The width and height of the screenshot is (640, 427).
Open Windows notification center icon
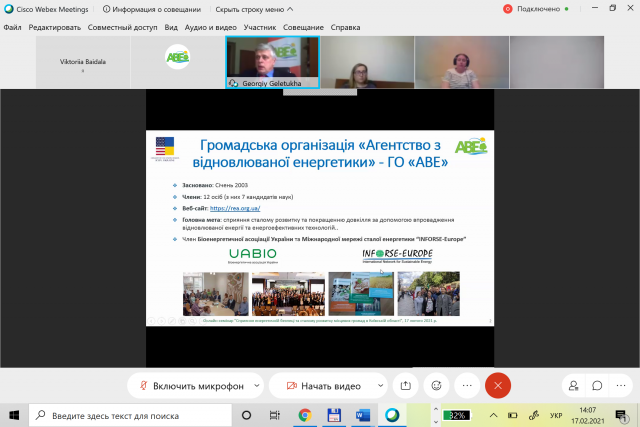click(x=621, y=416)
